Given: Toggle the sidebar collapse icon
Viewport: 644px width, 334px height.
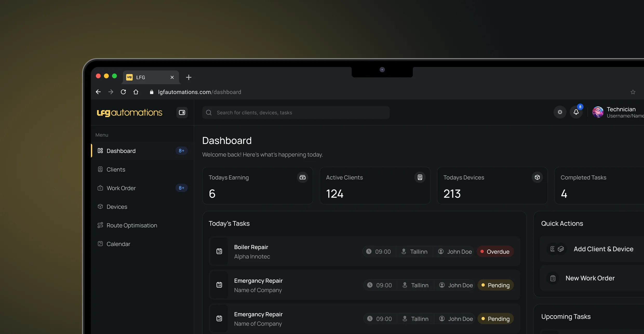Looking at the screenshot, I should point(182,112).
